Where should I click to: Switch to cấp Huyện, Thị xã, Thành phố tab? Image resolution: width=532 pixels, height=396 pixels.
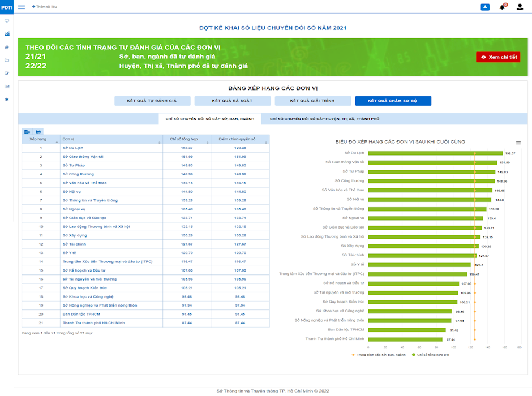click(x=325, y=119)
